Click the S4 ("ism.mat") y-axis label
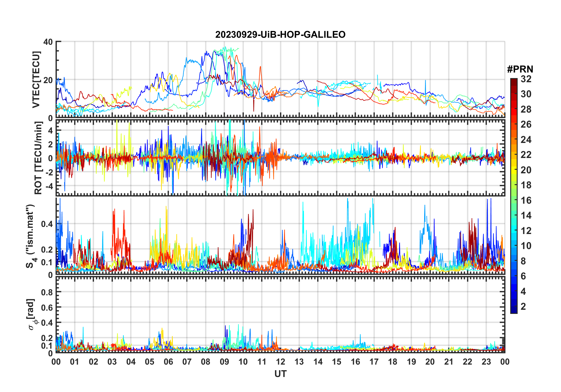Image resolution: width=561 pixels, height=392 pixels. 31,236
